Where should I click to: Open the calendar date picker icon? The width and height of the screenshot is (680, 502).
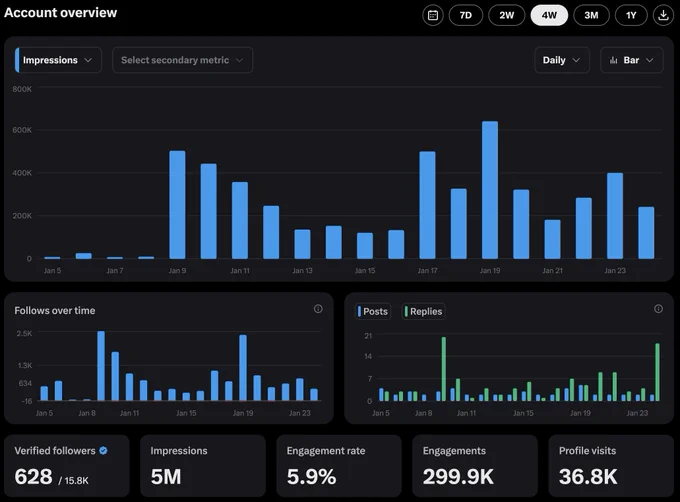tap(433, 16)
